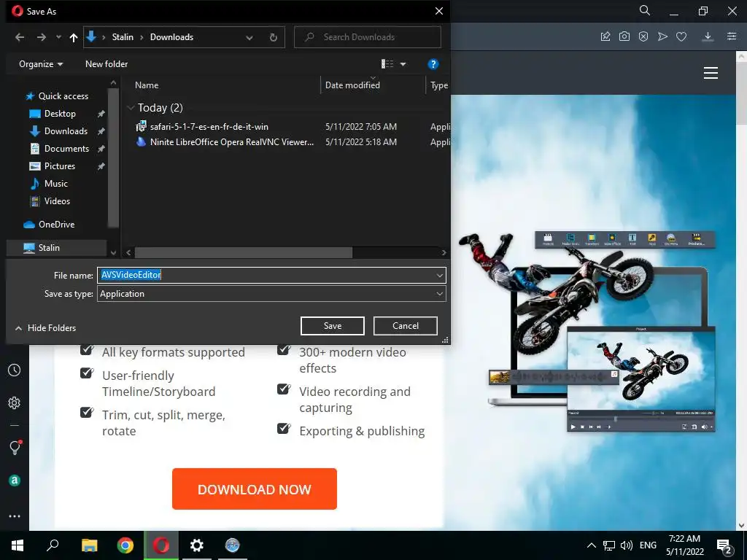This screenshot has height=560, width=747.
Task: Open green 'a' sidebar extension icon
Action: pos(15,481)
